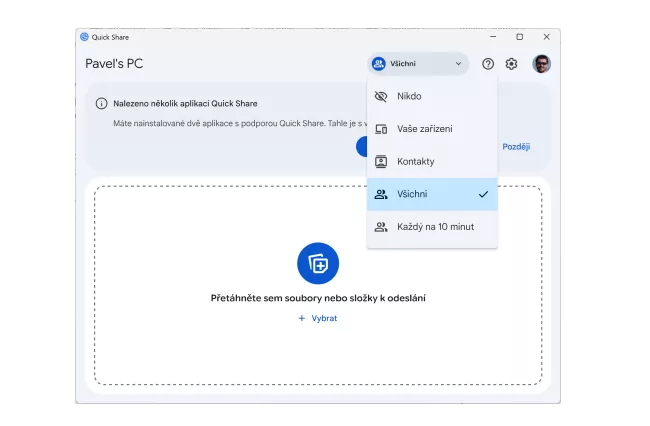Collapse the Všichni visibility dropdown chevron
The image size is (650, 426).
point(458,64)
